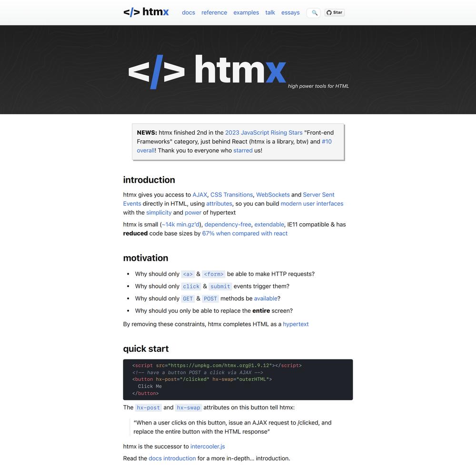Click the GitHub Star button
Image resolution: width=476 pixels, height=476 pixels.
point(335,12)
